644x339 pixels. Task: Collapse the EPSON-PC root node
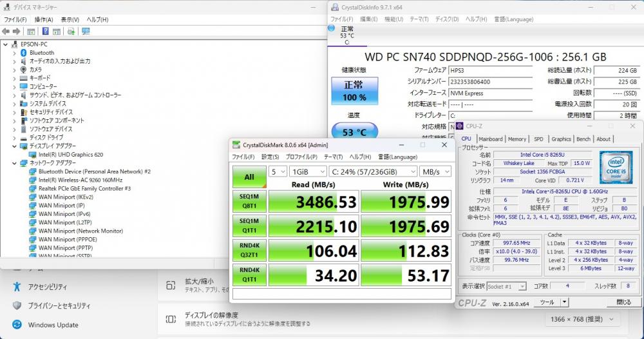pyautogui.click(x=5, y=44)
